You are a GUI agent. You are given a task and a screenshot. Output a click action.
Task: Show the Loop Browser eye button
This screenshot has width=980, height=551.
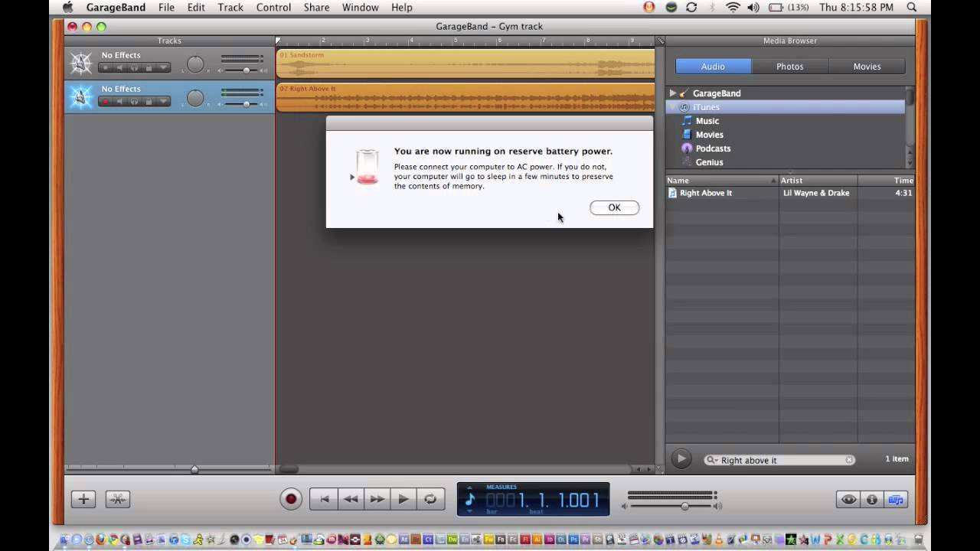[848, 500]
